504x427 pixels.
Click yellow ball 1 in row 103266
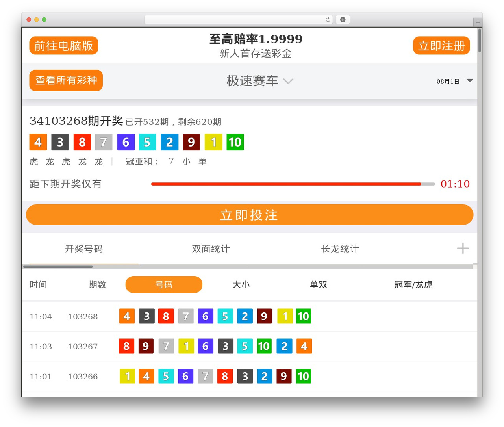tap(127, 376)
